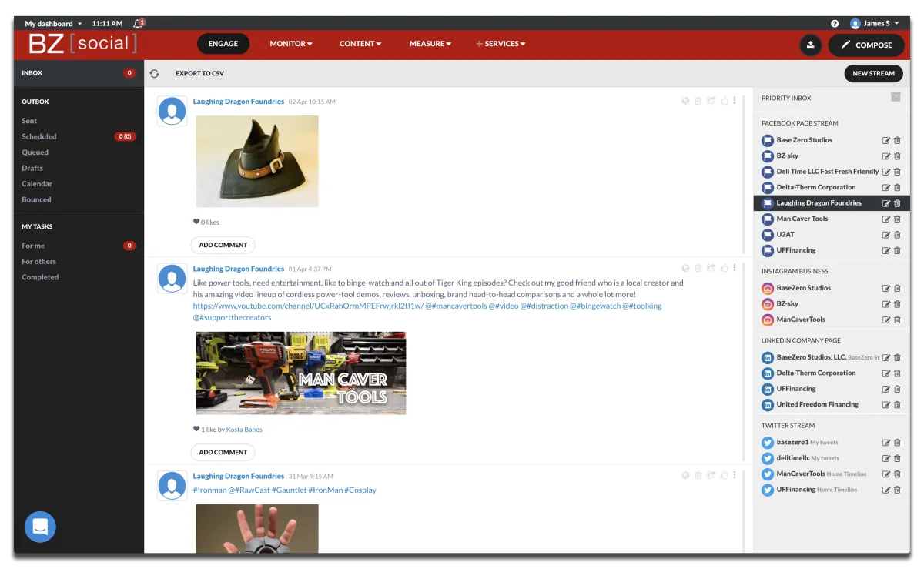Open the chat support bubble icon
The image size is (924, 569).
click(x=40, y=527)
